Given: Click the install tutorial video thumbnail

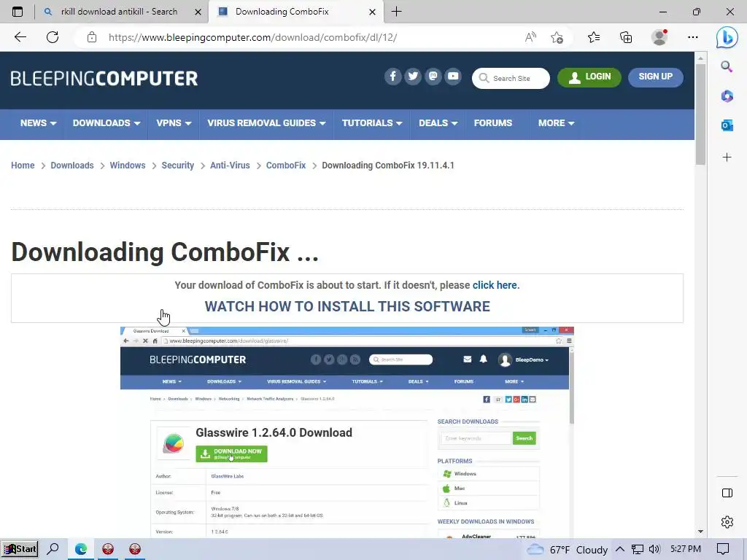Looking at the screenshot, I should 347,432.
